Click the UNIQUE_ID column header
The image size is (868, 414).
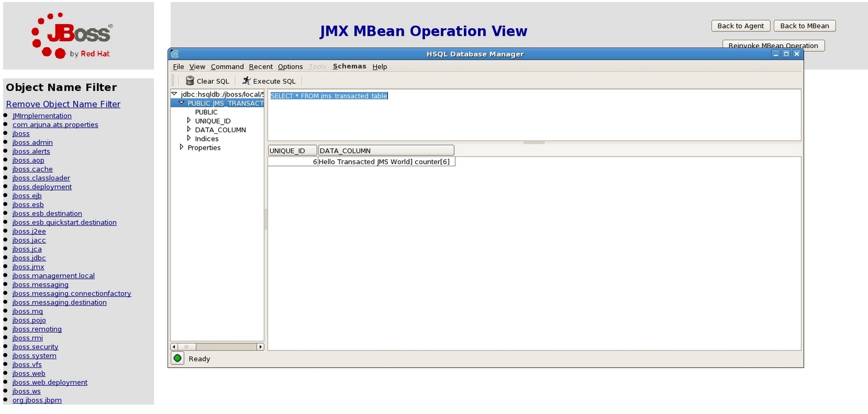292,151
